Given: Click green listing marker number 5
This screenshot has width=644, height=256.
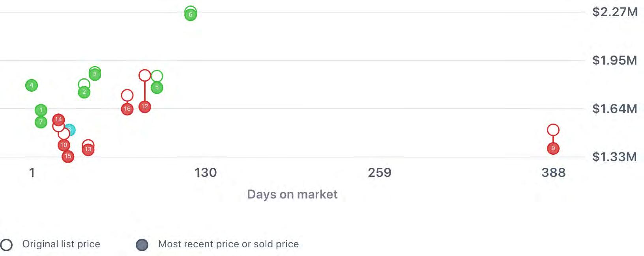Looking at the screenshot, I should [157, 87].
